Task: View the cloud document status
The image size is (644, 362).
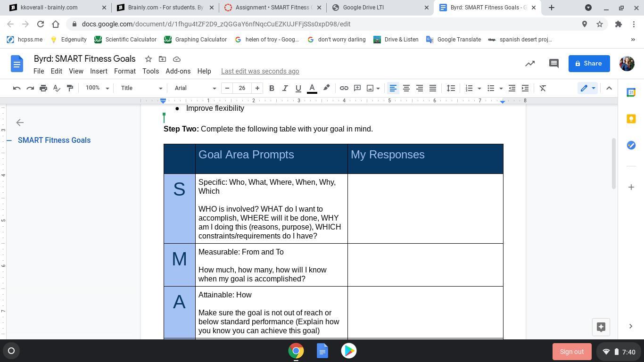Action: 177,59
